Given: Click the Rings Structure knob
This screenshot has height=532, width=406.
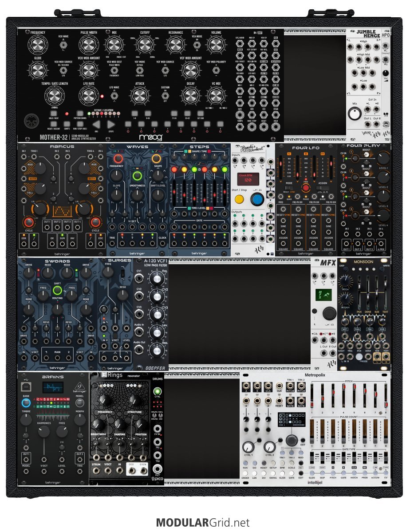Looking at the screenshot, I should point(134,401).
